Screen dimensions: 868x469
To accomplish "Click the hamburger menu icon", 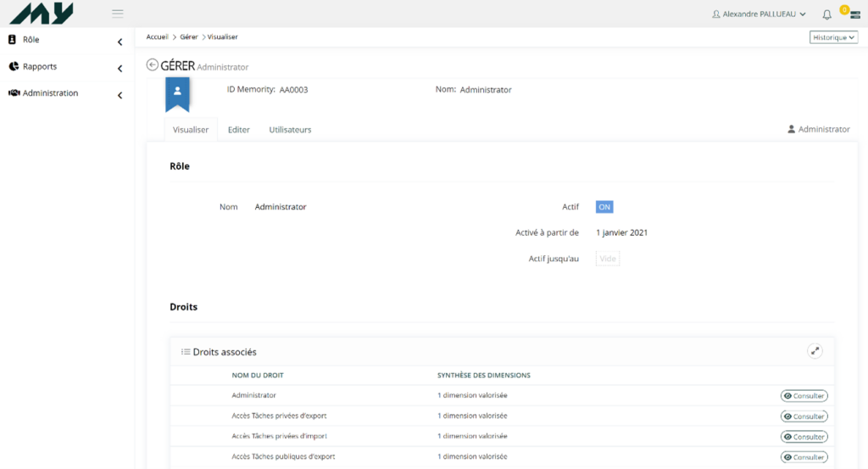I will [x=118, y=14].
